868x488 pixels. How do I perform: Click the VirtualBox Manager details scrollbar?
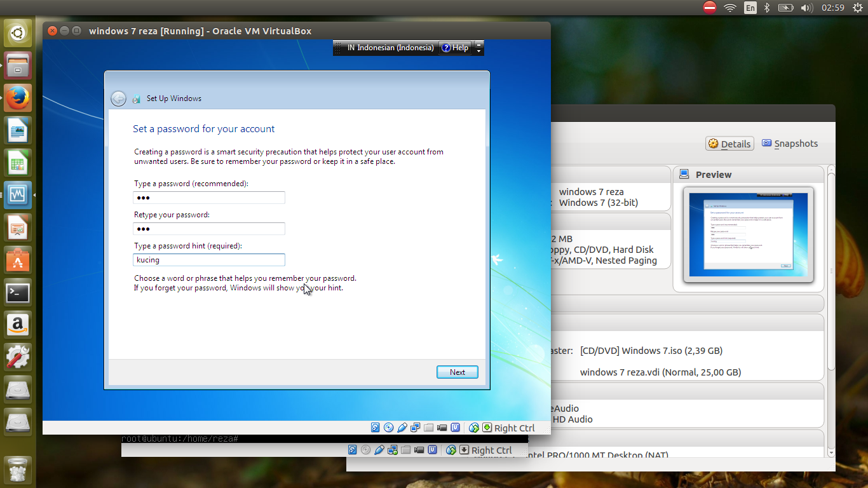pyautogui.click(x=831, y=311)
